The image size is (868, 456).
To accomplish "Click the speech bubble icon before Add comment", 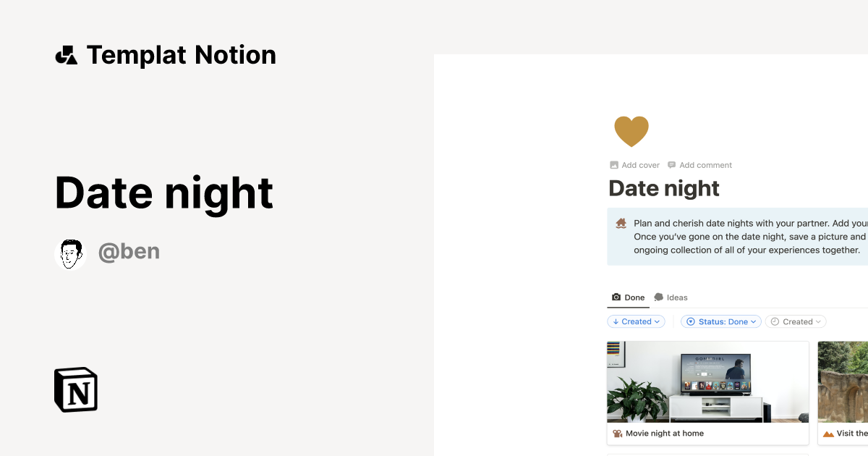I will 671,164.
